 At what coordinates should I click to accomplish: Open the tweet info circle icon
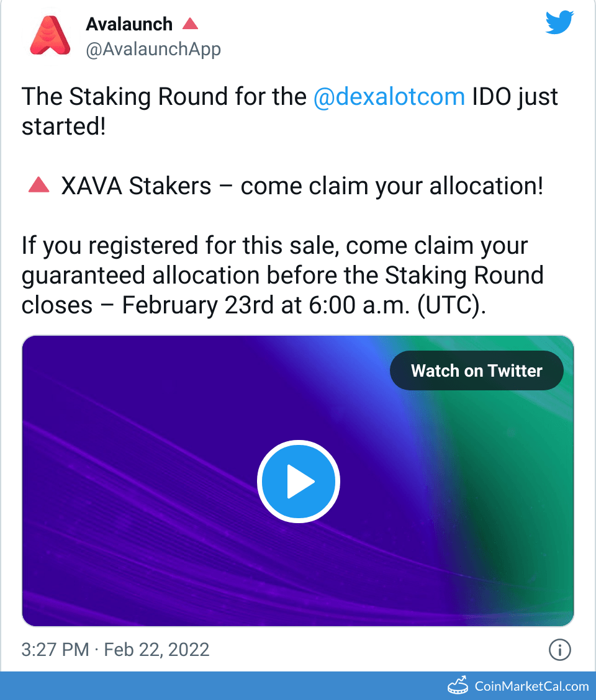[x=560, y=650]
